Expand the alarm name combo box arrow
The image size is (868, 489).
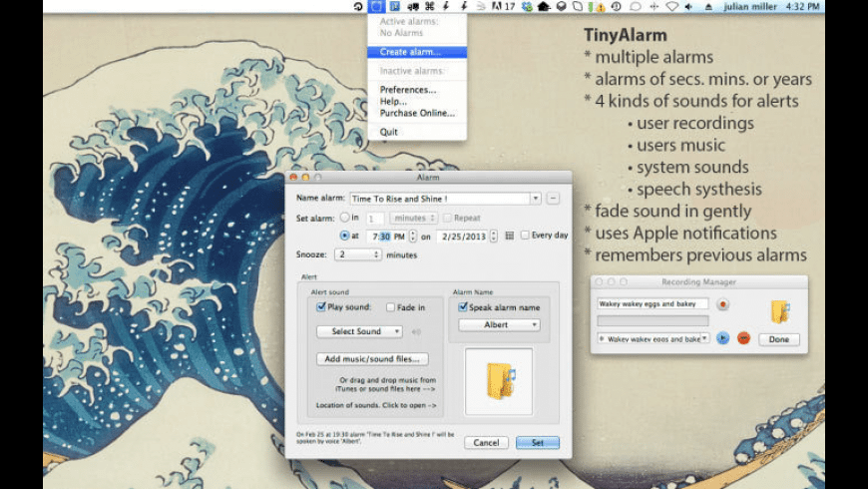[536, 199]
